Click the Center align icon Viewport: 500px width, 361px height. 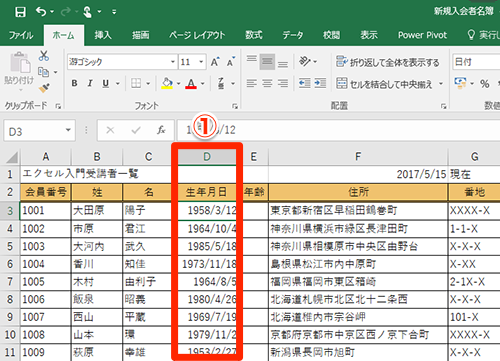point(267,83)
